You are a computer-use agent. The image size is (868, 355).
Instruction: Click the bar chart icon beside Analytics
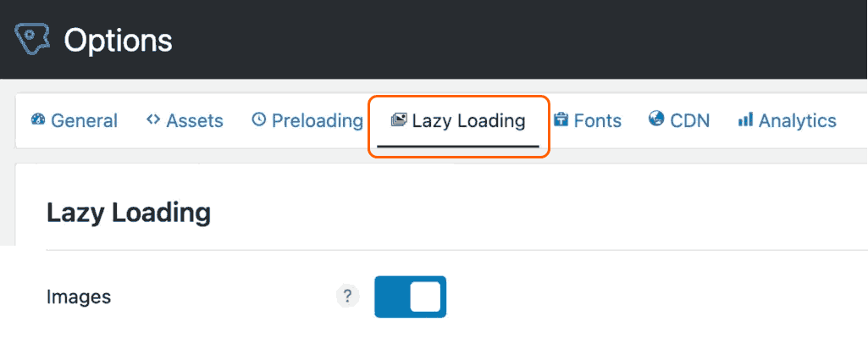745,119
